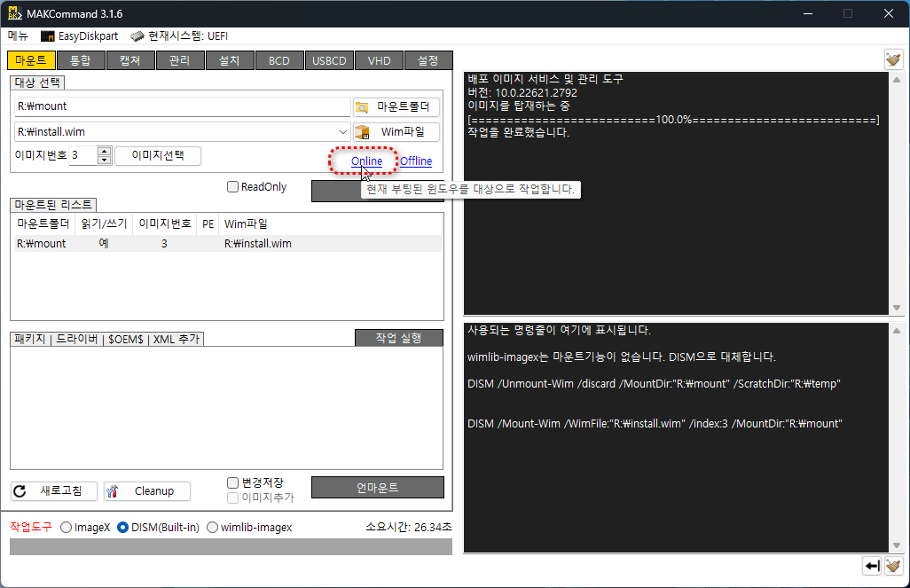Click the 이미지선택 button
The height and width of the screenshot is (588, 910).
click(x=158, y=155)
